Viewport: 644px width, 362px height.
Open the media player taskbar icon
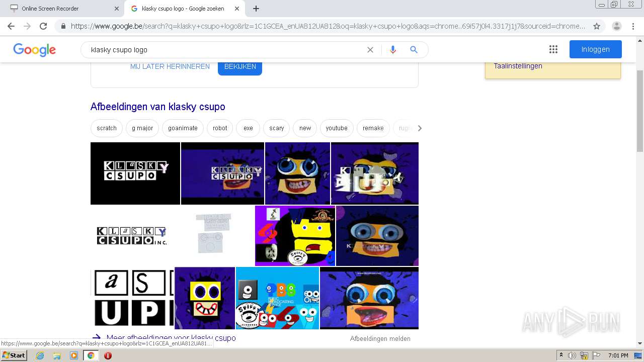(x=74, y=355)
